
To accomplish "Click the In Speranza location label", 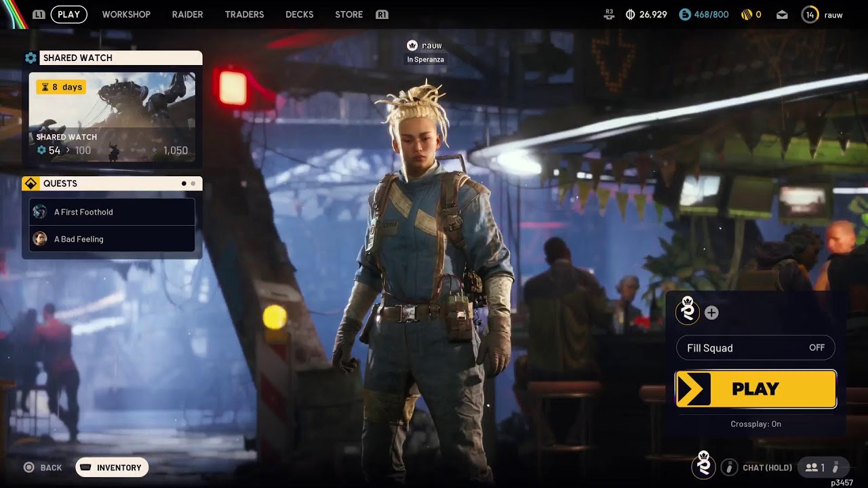I will [x=425, y=60].
